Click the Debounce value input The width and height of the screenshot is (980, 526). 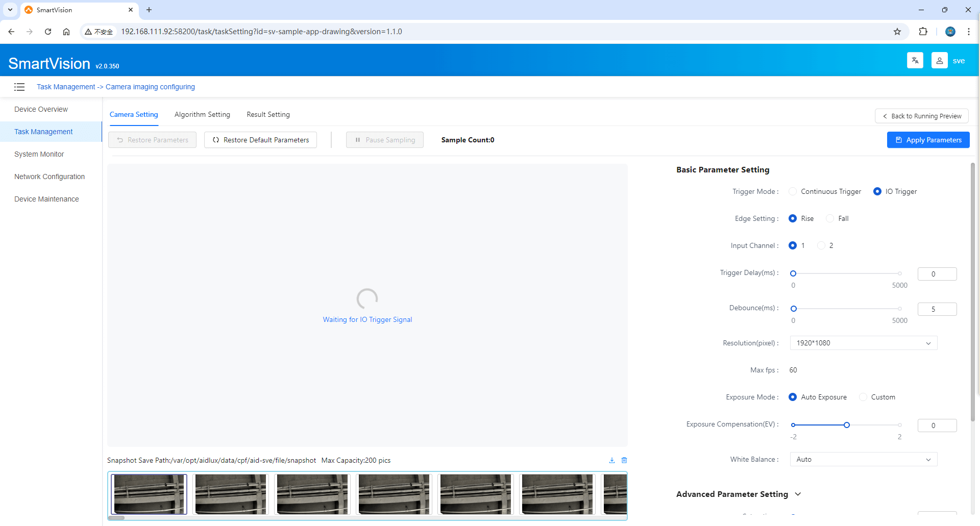pyautogui.click(x=937, y=309)
